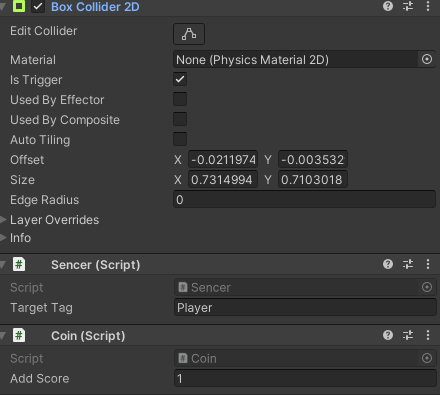Click the Offset Y value field

(x=313, y=160)
